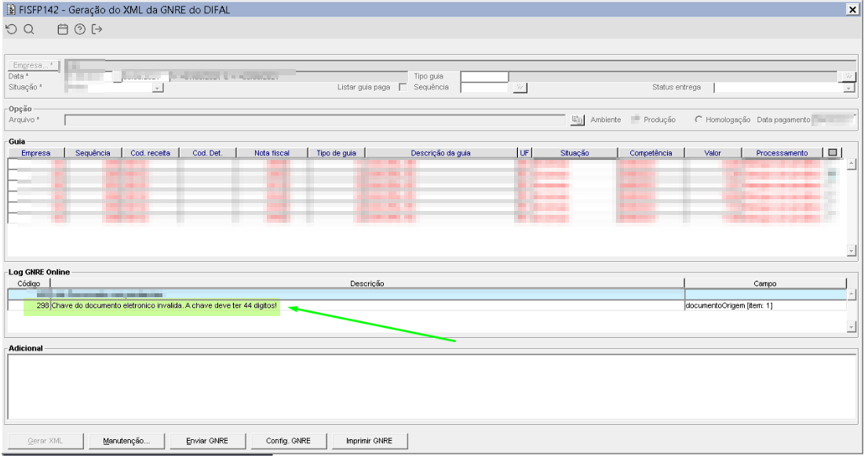Click the Tipo guia lookup button
Image resolution: width=868 pixels, height=458 pixels.
coord(848,76)
